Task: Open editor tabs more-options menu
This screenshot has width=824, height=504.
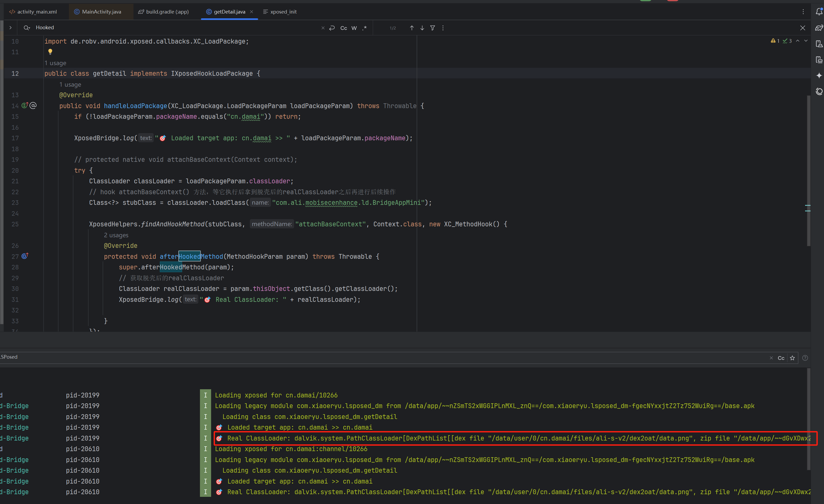Action: click(x=803, y=12)
